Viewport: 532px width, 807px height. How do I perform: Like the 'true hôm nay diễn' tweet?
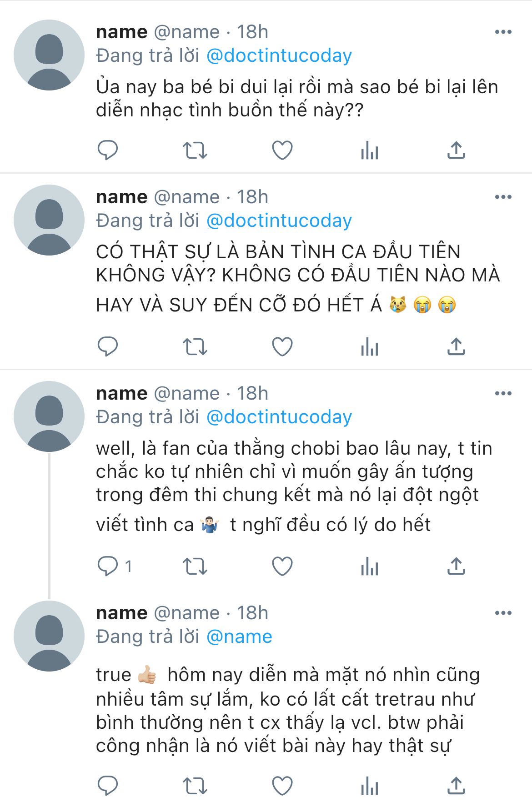coord(282,786)
